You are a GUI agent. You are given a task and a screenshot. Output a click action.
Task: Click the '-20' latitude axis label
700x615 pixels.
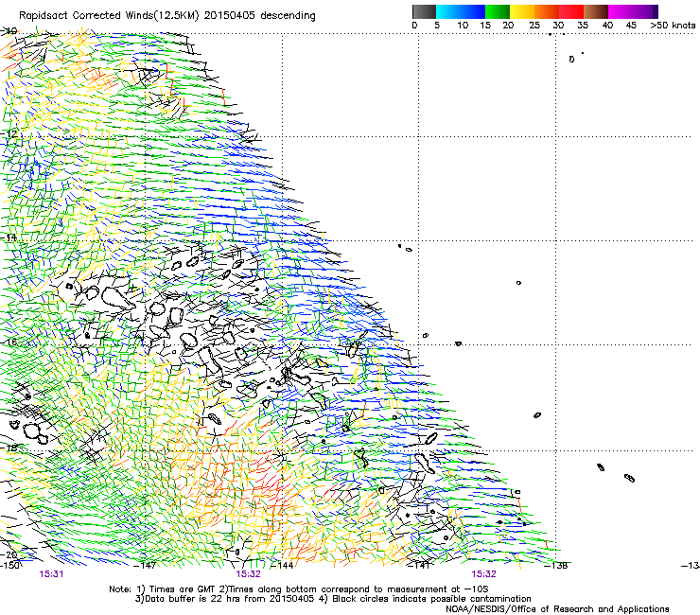(x=9, y=555)
